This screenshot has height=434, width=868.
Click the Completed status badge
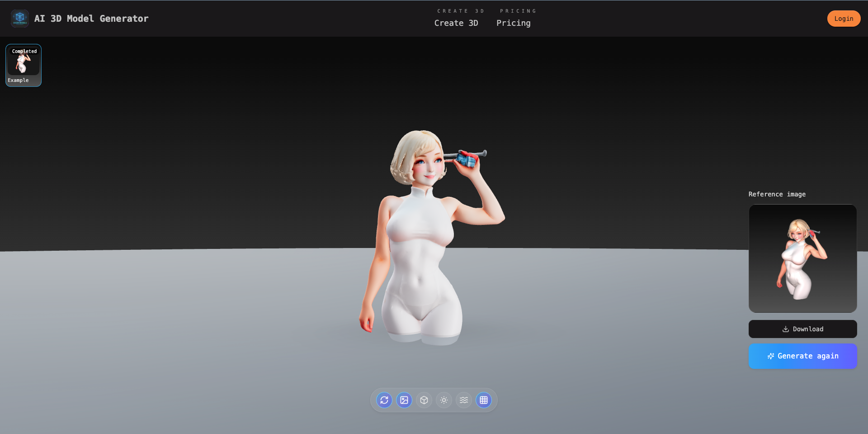(24, 51)
